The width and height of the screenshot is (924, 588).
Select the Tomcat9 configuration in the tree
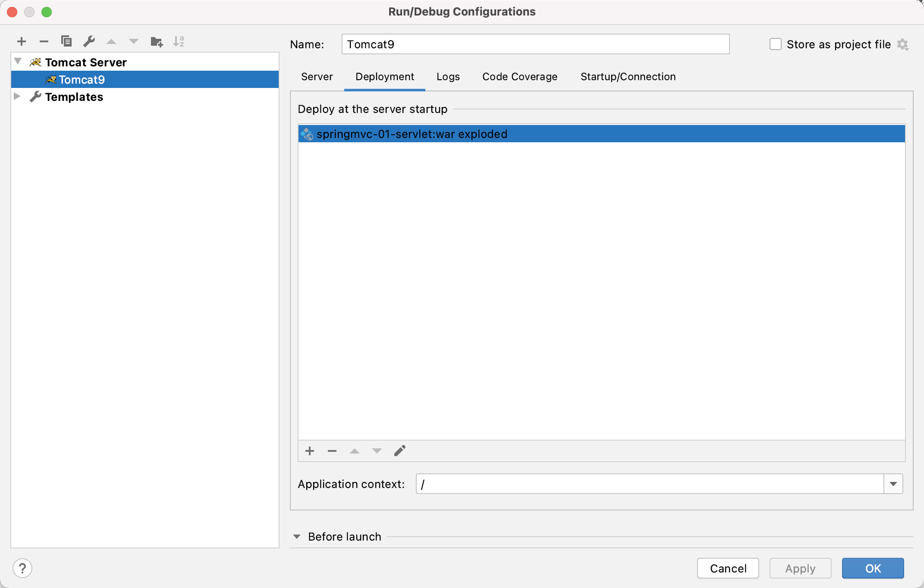coord(145,79)
